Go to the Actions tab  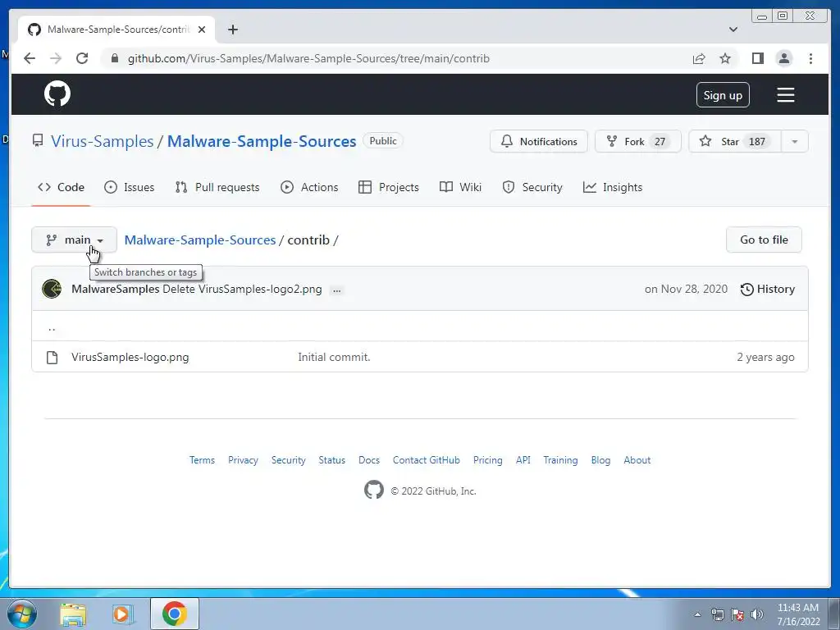click(309, 187)
